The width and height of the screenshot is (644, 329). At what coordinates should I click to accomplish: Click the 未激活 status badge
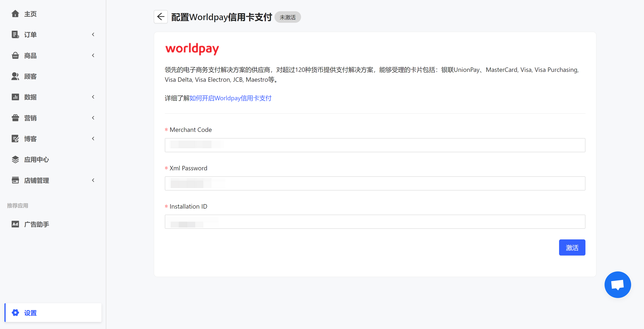(x=288, y=17)
